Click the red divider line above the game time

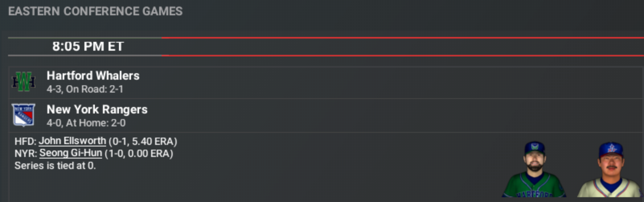402,38
